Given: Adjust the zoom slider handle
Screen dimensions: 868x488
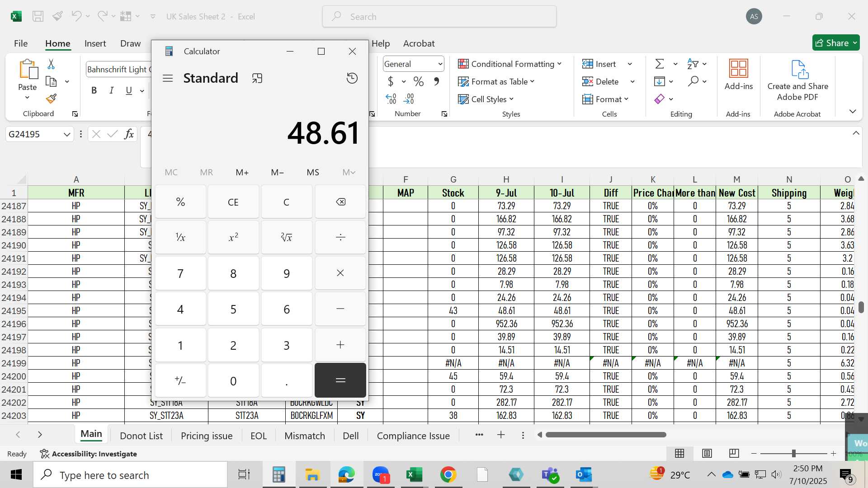Looking at the screenshot, I should (793, 453).
